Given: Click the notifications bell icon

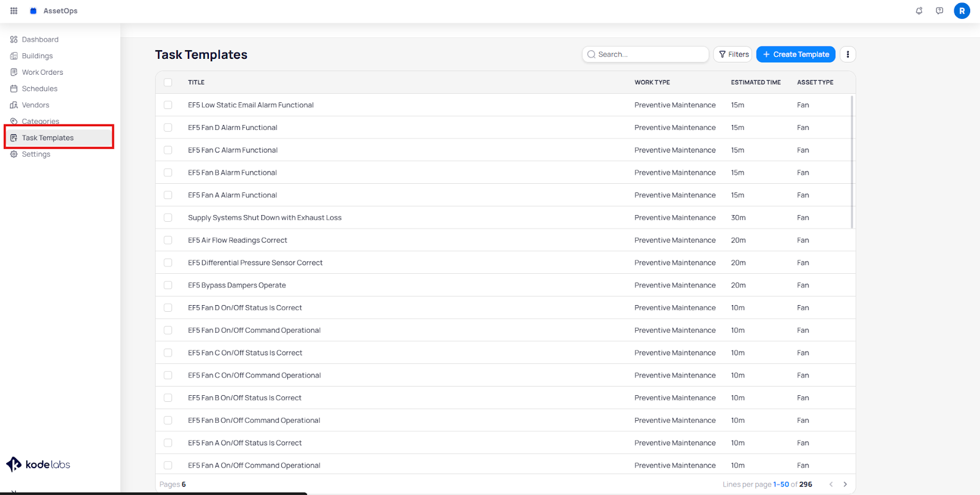Looking at the screenshot, I should [x=919, y=10].
